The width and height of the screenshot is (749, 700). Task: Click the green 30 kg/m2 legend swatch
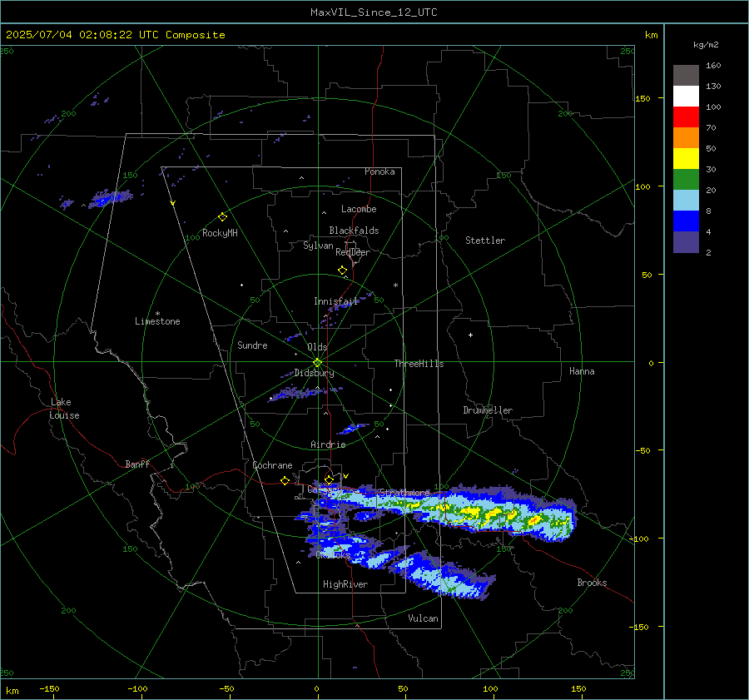click(x=686, y=179)
